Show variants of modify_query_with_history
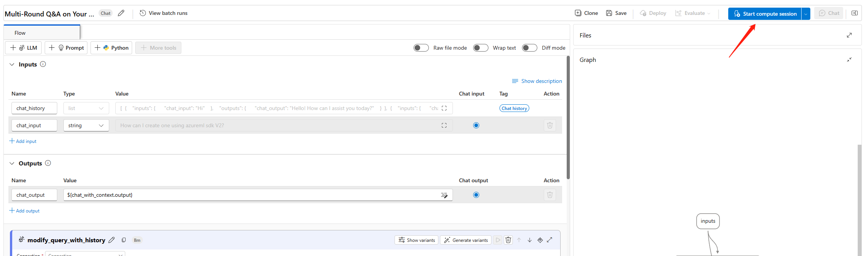The width and height of the screenshot is (868, 256). (x=417, y=240)
